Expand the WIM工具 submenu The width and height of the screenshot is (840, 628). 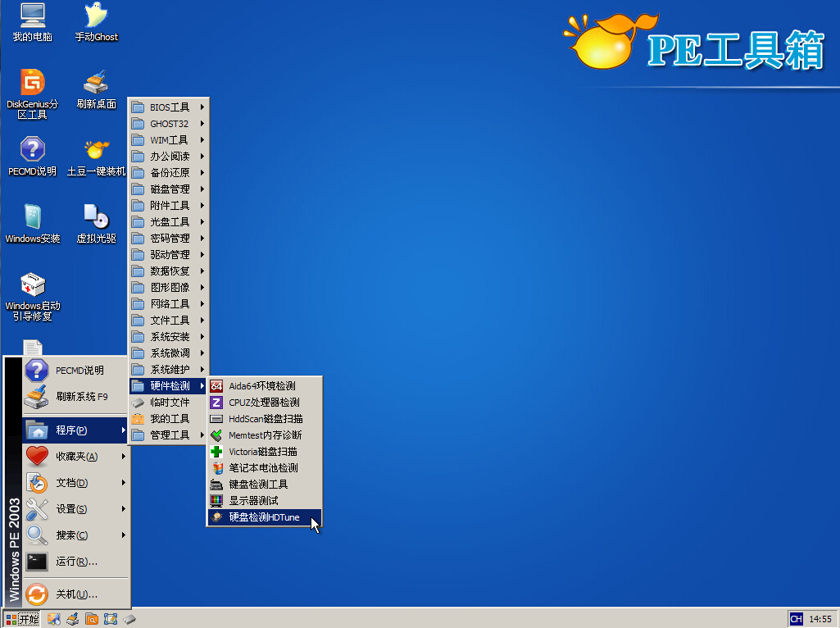point(168,140)
